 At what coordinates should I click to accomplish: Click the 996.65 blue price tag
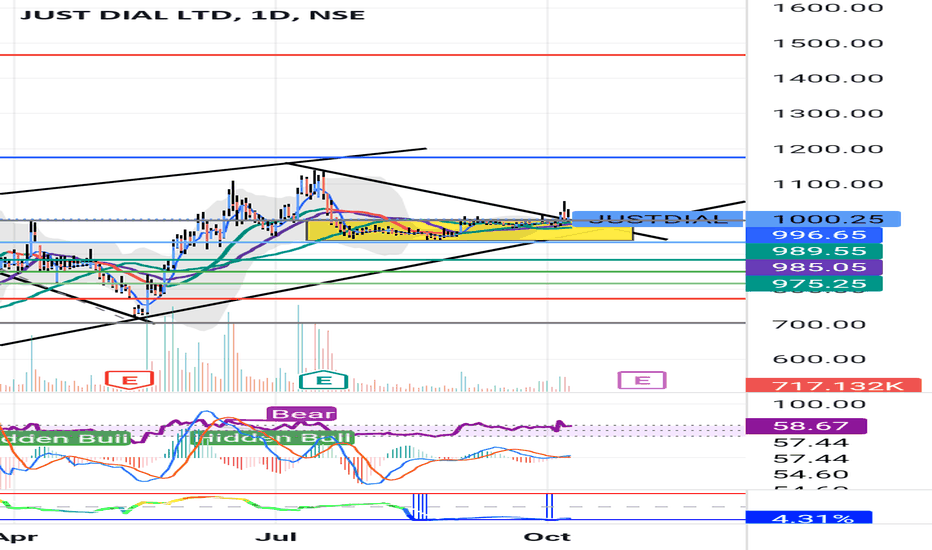pos(814,235)
